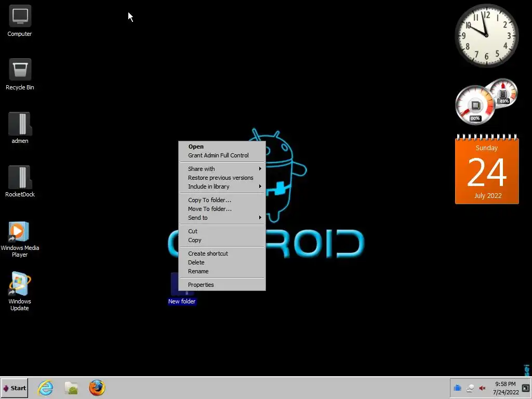532x399 pixels.
Task: Click the taskbar clock showing 9:58 PM
Action: coord(506,388)
